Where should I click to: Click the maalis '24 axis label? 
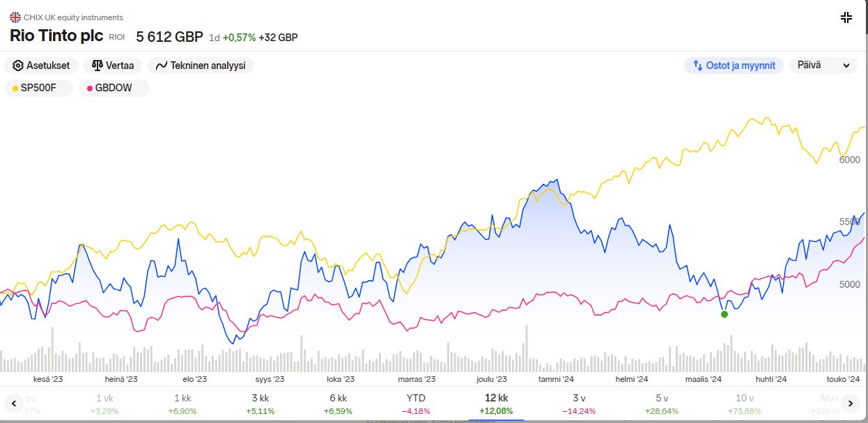coord(704,379)
